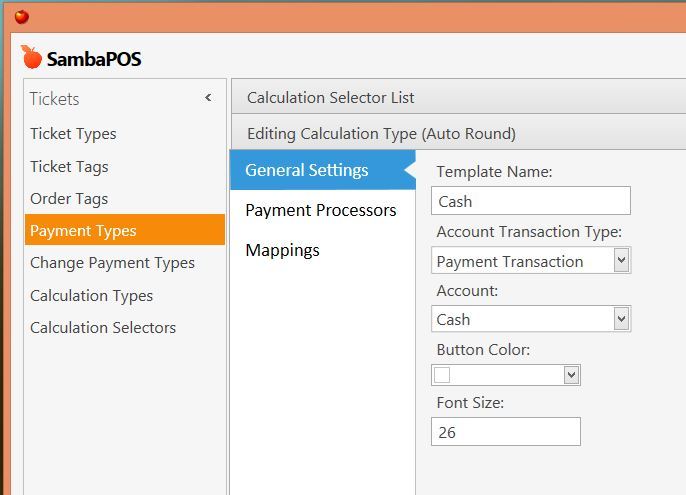Image resolution: width=686 pixels, height=495 pixels.
Task: Open Calculation Types in the sidebar
Action: point(91,296)
